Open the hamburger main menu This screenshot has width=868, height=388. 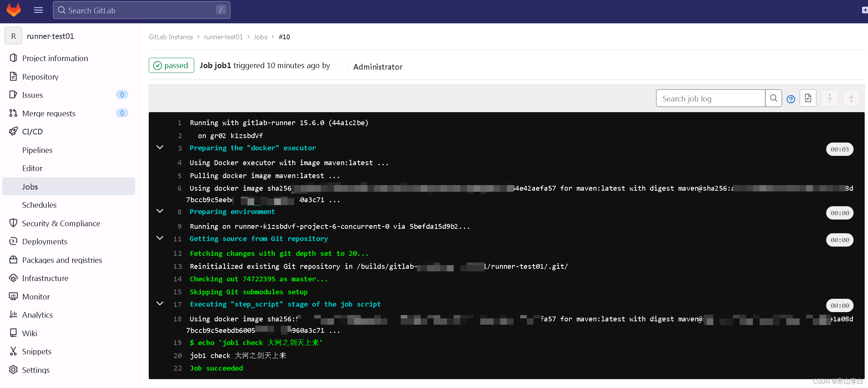(x=38, y=10)
